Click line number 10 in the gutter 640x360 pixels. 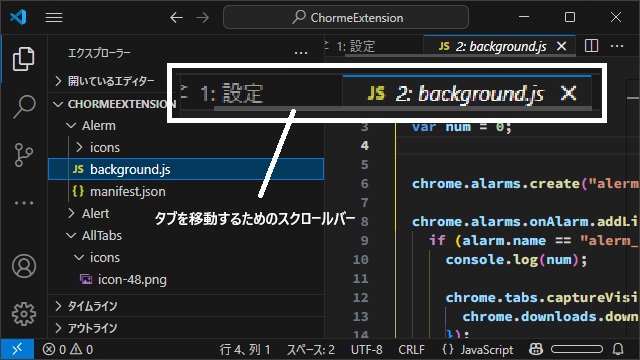click(360, 260)
